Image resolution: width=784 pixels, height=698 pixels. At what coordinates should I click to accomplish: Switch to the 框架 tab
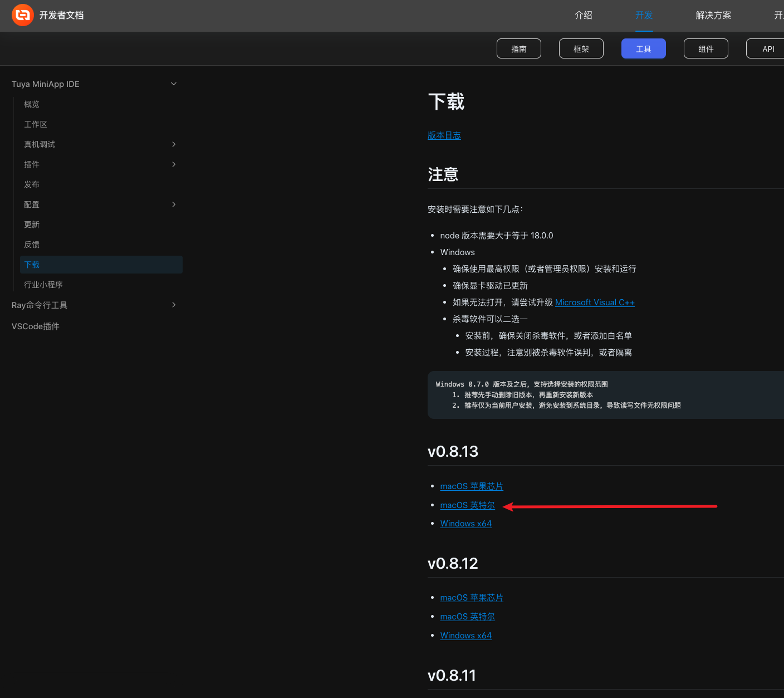click(x=581, y=48)
